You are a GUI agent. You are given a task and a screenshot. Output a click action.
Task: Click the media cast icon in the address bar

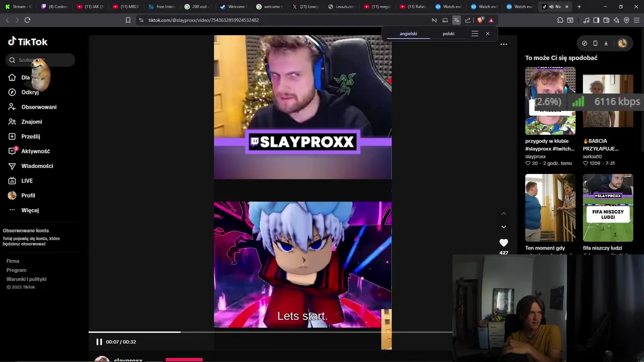coord(445,20)
